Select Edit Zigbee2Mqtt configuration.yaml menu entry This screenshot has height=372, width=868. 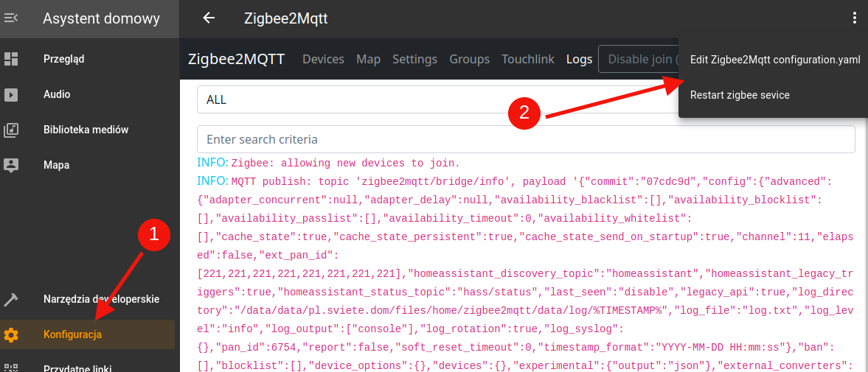775,60
